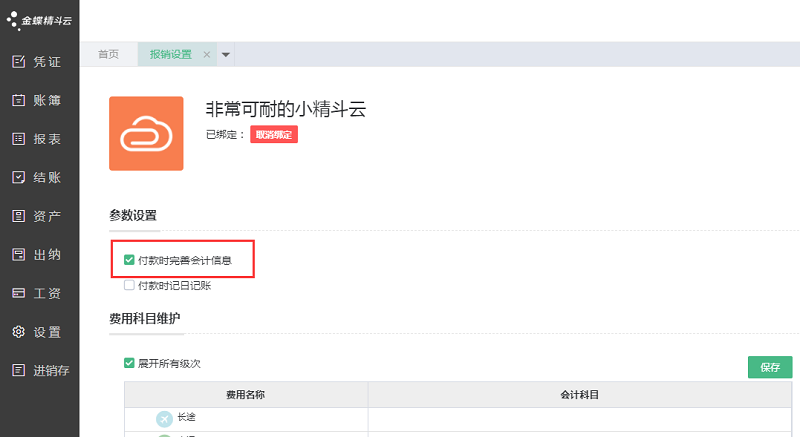Open the 结账 closing icon
Viewport: 800px width, 437px height.
coord(18,178)
